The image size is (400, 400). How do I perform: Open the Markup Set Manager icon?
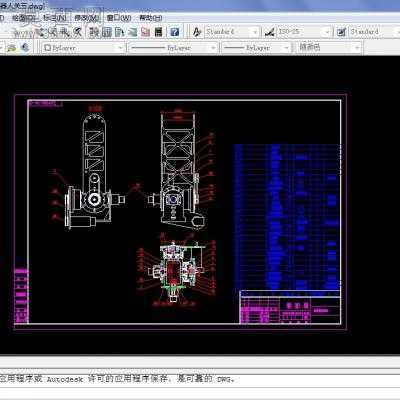point(145,32)
